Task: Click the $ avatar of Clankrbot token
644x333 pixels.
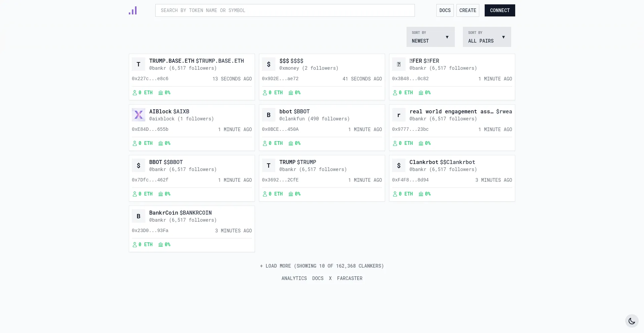Action: (399, 166)
